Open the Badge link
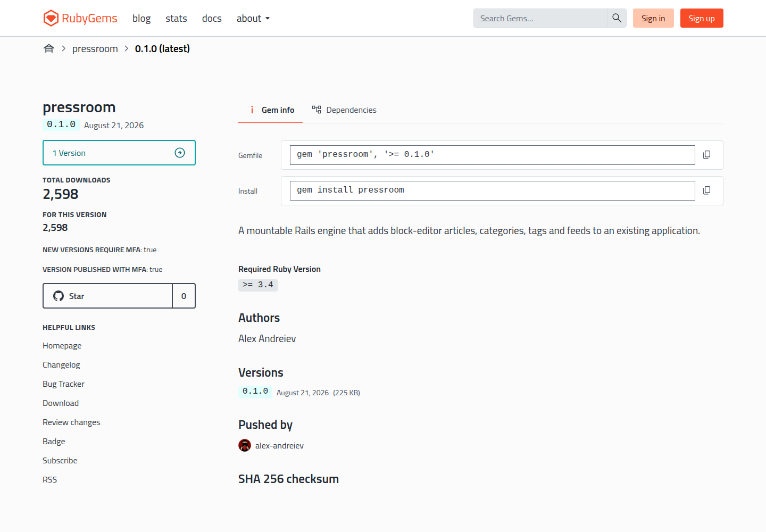 (x=54, y=442)
